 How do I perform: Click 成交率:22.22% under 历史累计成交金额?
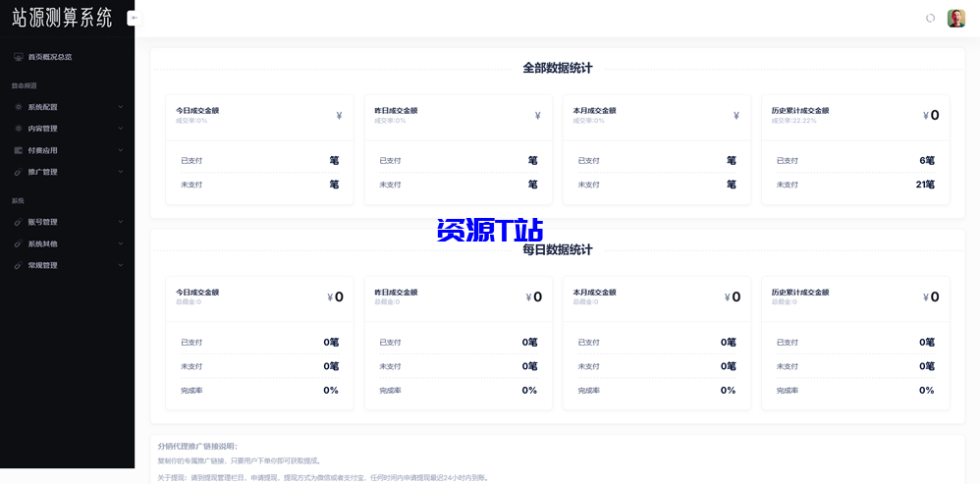(x=793, y=121)
